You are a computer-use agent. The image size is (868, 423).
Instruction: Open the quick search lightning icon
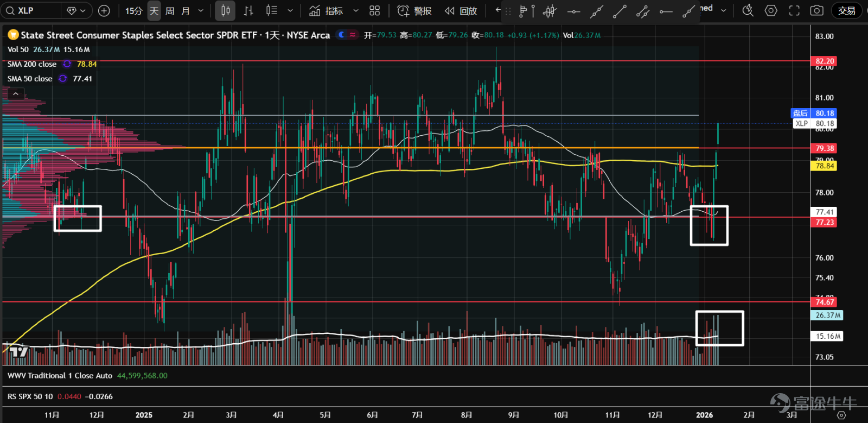coord(748,10)
